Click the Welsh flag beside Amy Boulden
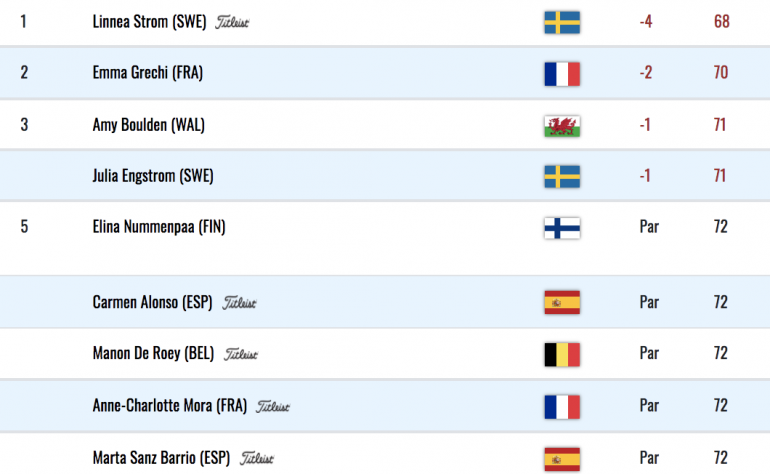 (x=563, y=125)
